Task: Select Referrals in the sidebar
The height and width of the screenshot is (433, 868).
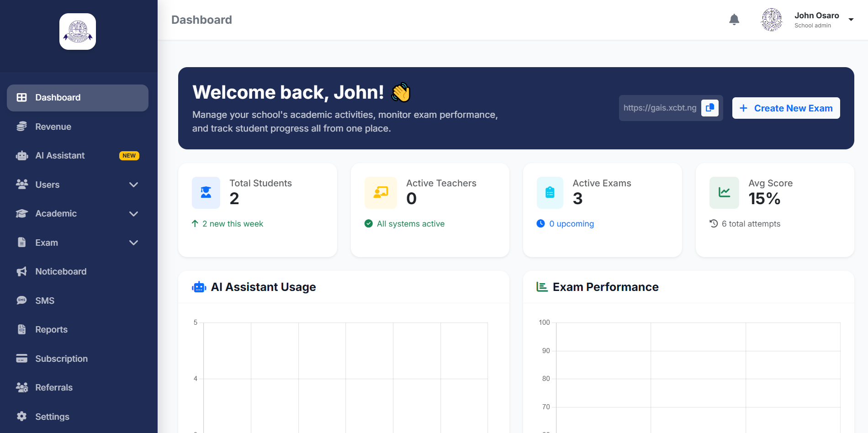Action: pyautogui.click(x=78, y=387)
